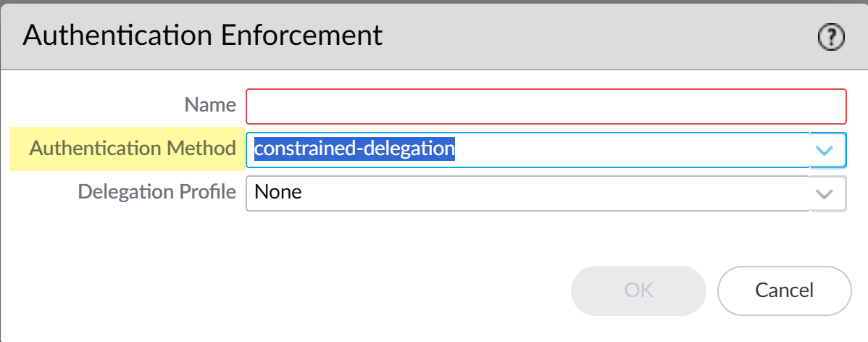Open the Delegation Profile dropdown arrow
Image resolution: width=868 pixels, height=342 pixels.
point(827,193)
